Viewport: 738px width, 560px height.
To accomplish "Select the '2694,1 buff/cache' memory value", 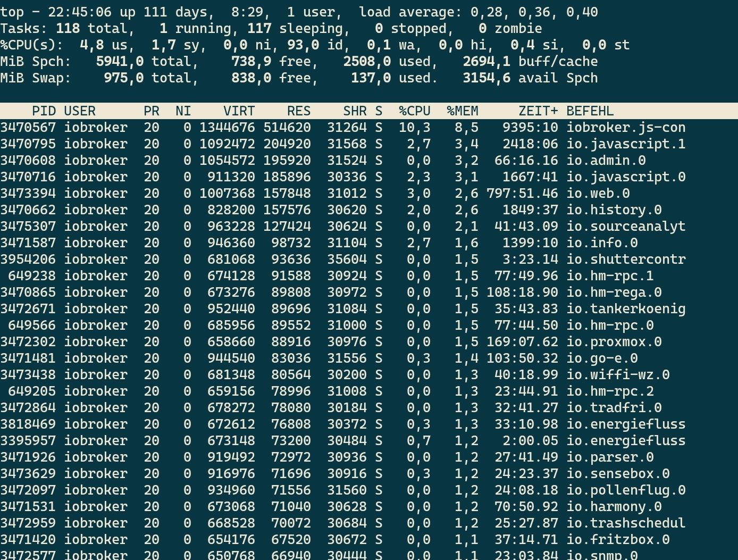I will (x=530, y=62).
